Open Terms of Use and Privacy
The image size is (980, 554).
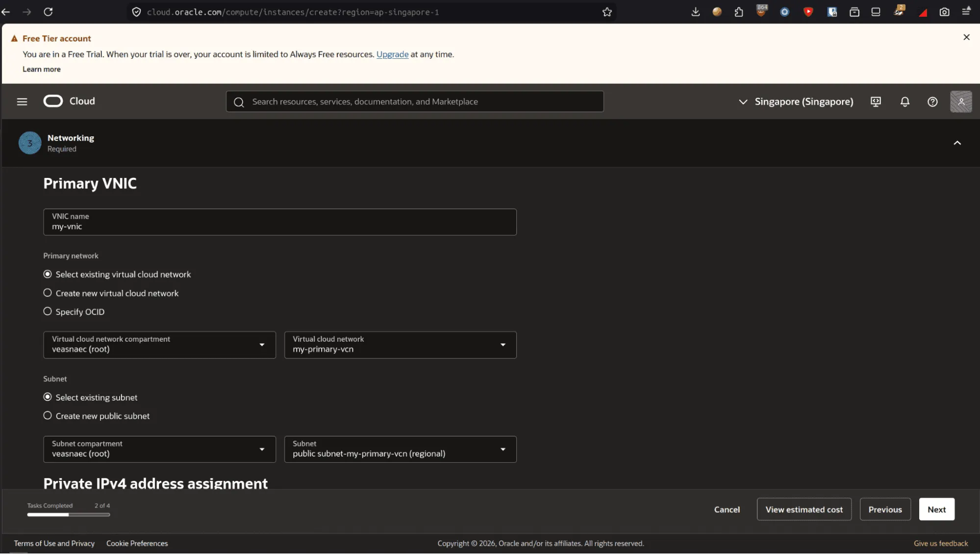point(54,543)
